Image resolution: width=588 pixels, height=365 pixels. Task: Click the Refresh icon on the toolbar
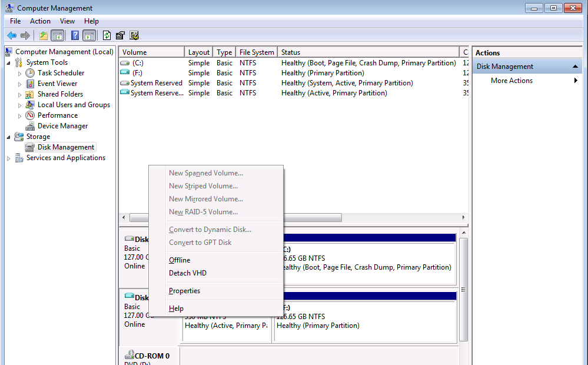click(x=107, y=35)
